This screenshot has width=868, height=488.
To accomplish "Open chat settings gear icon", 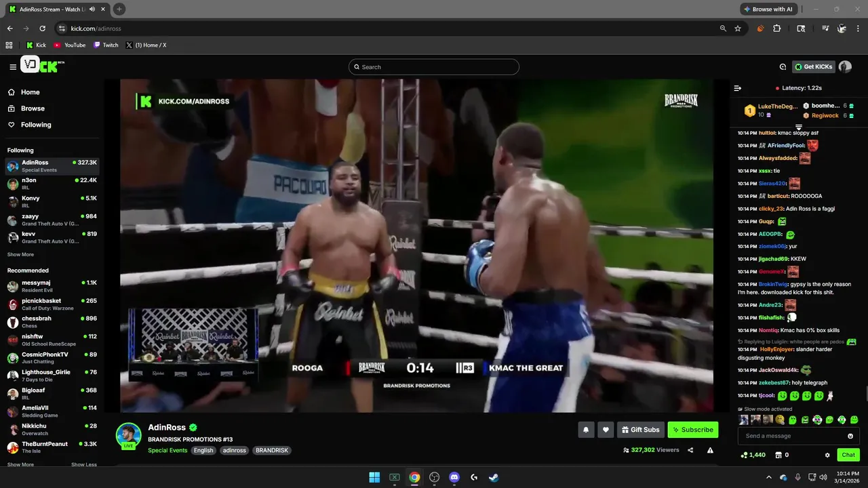I will click(827, 455).
